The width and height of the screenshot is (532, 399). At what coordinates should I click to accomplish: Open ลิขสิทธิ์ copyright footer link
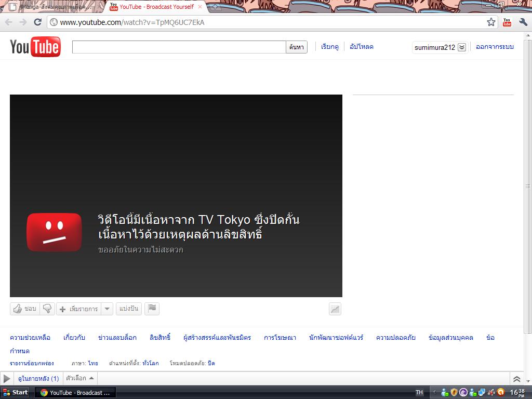point(160,338)
